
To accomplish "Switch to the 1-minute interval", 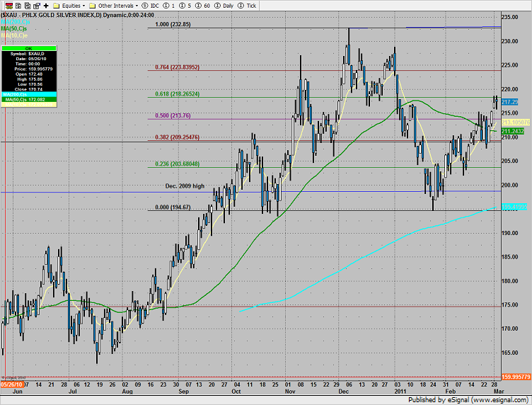I will pyautogui.click(x=169, y=6).
